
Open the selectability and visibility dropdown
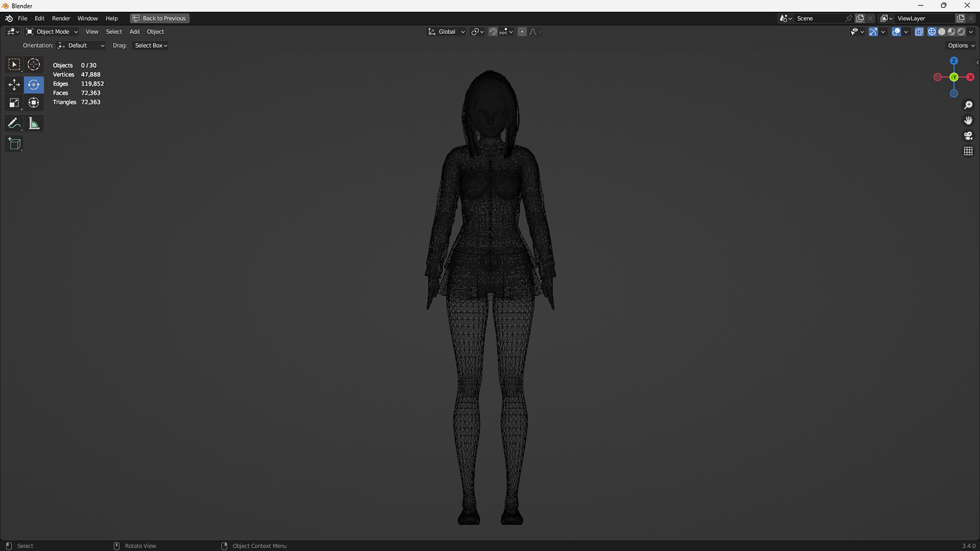tap(857, 32)
